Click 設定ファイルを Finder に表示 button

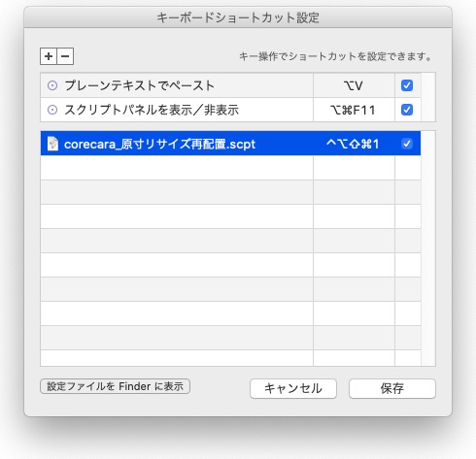[115, 386]
